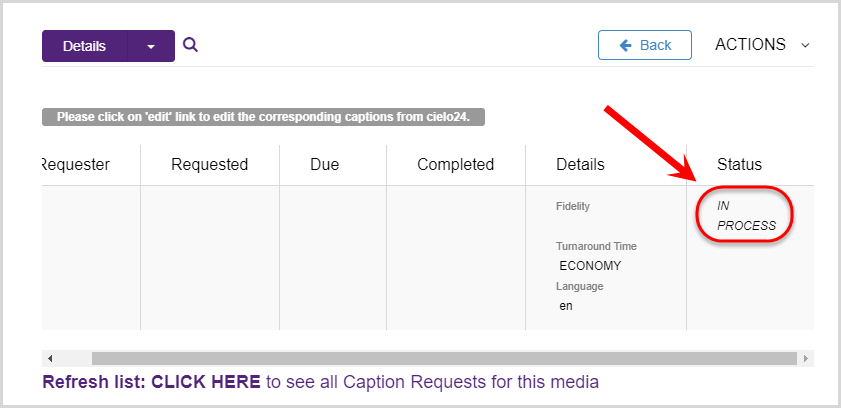Click the Due column header
This screenshot has height=408, width=841.
[x=324, y=165]
